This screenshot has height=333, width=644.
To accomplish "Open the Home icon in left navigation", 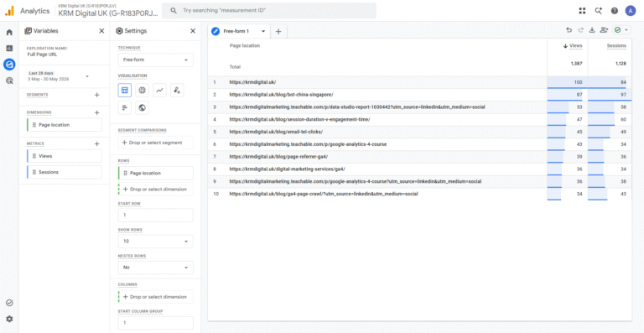I will click(x=9, y=32).
